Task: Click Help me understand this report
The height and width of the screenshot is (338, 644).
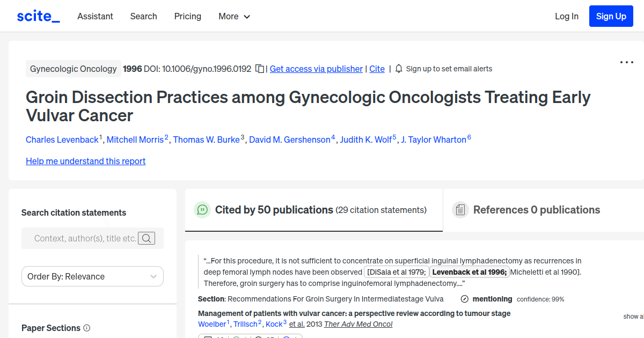Action: [85, 161]
